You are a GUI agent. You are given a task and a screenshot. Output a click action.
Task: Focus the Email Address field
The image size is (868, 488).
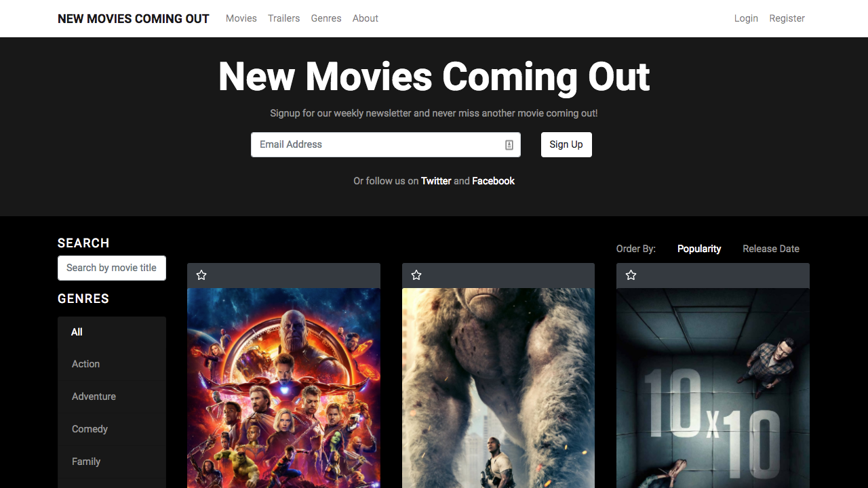(x=386, y=144)
